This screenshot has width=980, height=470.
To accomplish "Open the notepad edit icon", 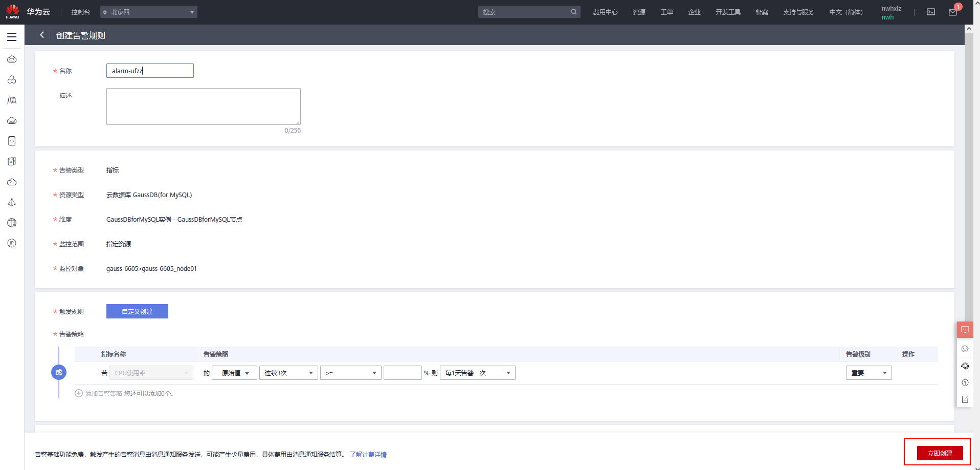I will (x=965, y=399).
